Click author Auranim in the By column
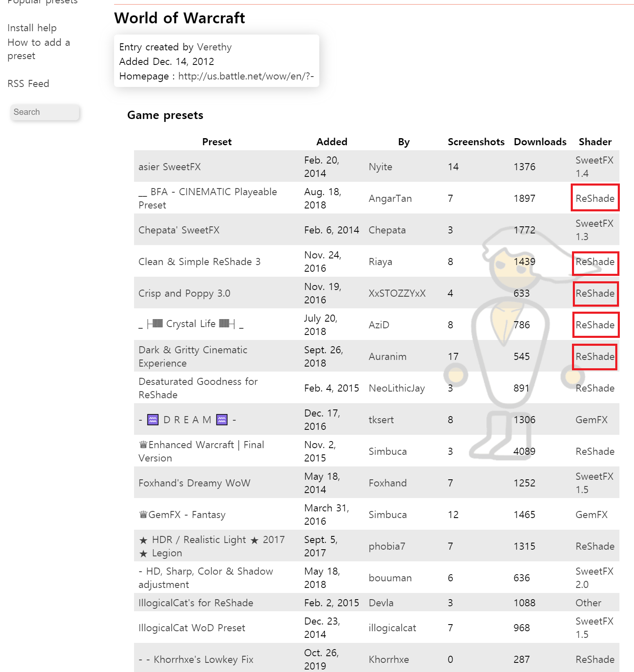The height and width of the screenshot is (672, 634). click(388, 357)
